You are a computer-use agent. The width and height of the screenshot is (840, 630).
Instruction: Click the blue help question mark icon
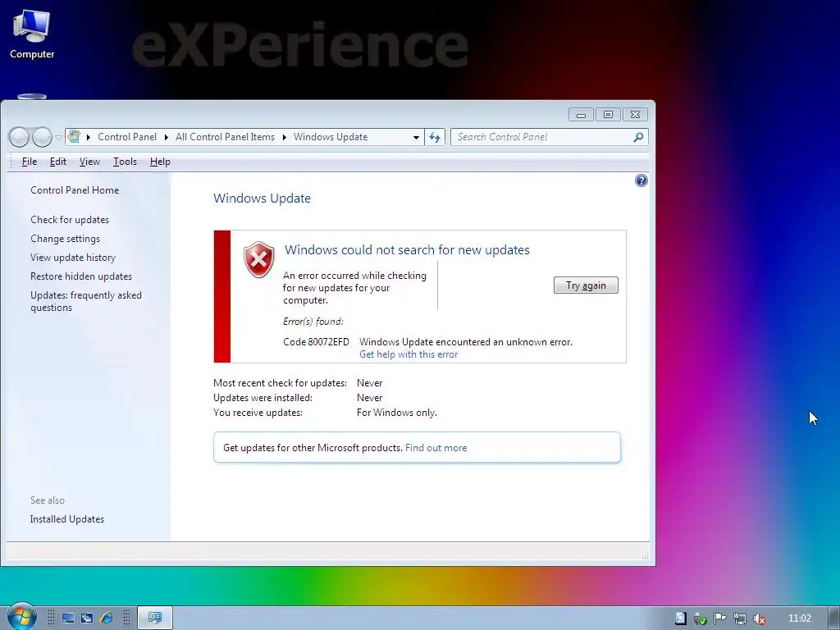(641, 180)
